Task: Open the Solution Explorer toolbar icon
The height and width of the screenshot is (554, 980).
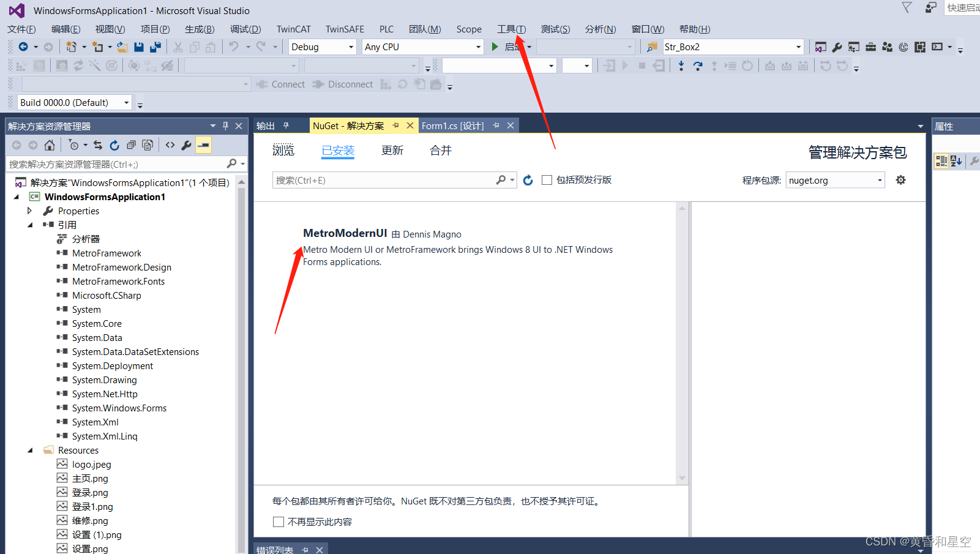Action: click(821, 47)
